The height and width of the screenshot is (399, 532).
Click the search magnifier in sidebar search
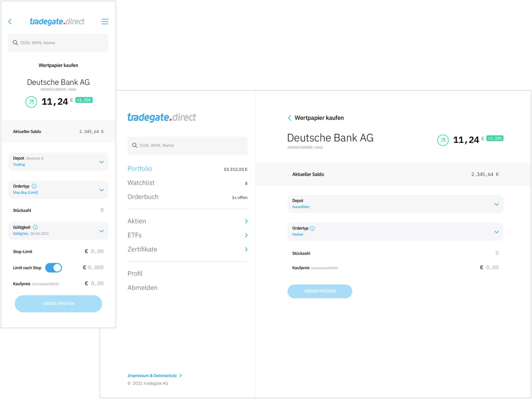pos(135,145)
